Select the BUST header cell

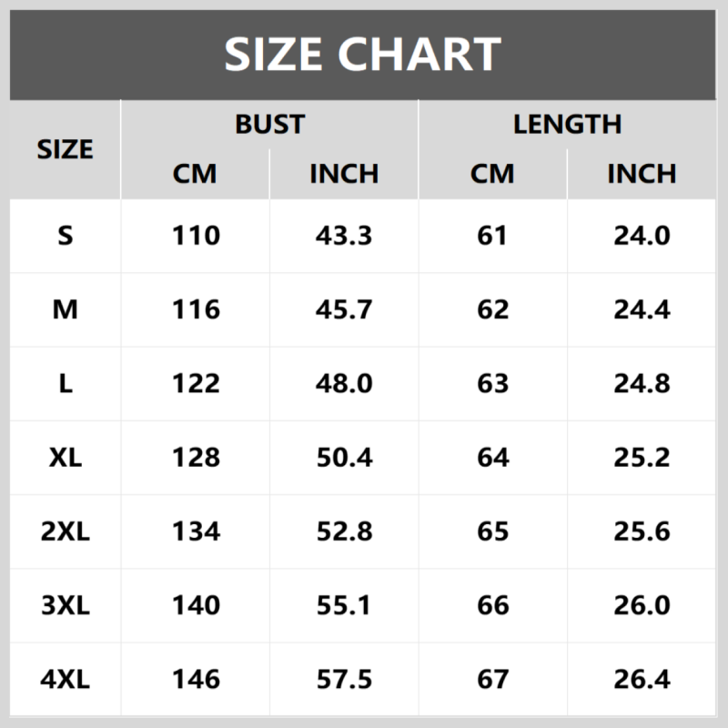[269, 124]
